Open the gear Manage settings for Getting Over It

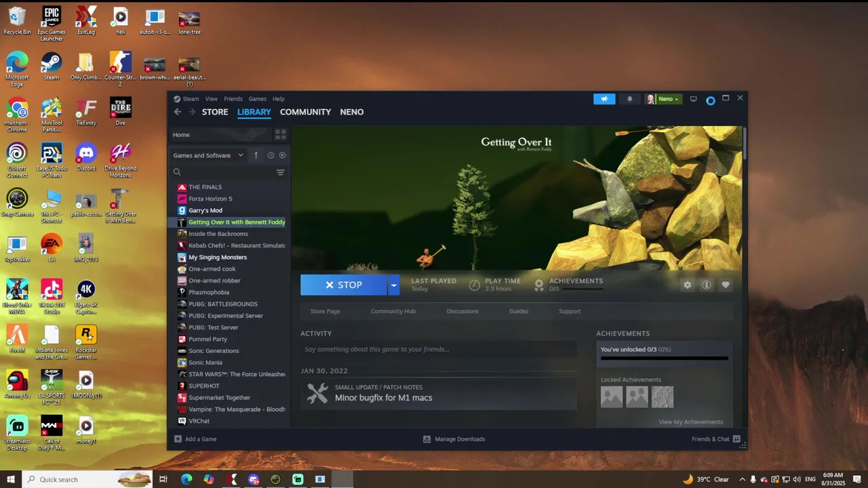tap(688, 285)
